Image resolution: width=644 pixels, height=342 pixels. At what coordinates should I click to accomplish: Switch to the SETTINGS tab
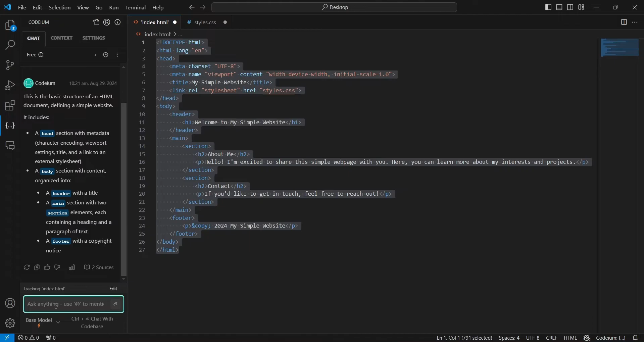(94, 38)
